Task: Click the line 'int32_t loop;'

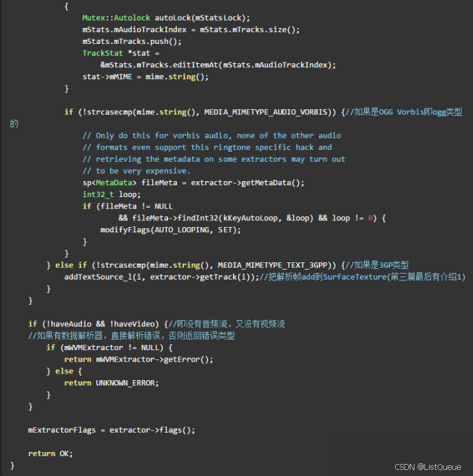Action: (111, 194)
